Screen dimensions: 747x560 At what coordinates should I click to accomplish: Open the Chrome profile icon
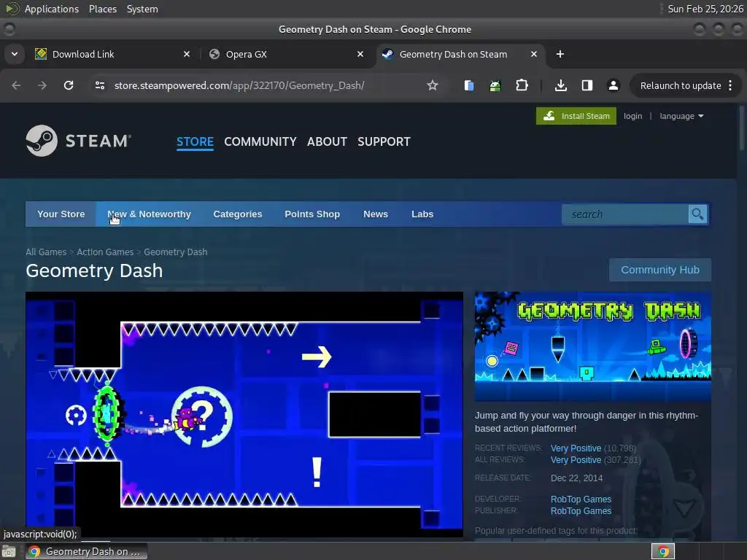pos(613,85)
